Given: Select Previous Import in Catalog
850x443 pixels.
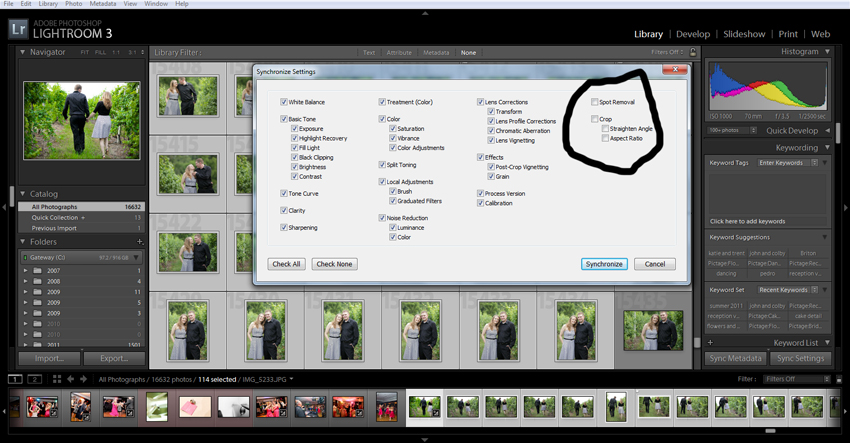Looking at the screenshot, I should coord(81,228).
